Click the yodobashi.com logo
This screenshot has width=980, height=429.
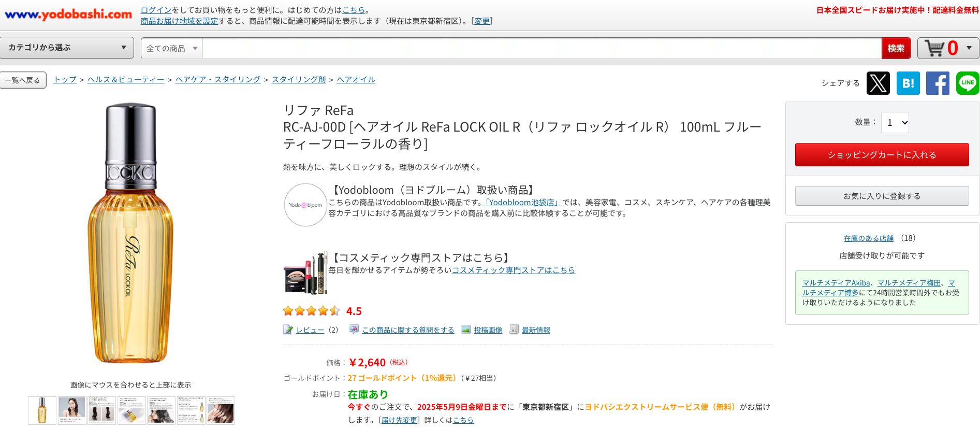tap(68, 15)
